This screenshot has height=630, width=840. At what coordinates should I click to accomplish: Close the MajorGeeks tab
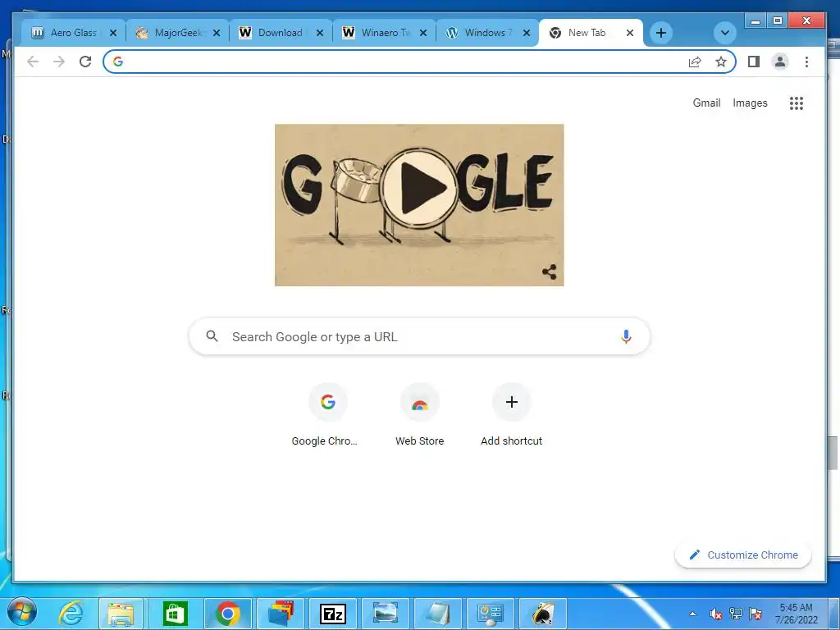pyautogui.click(x=217, y=33)
